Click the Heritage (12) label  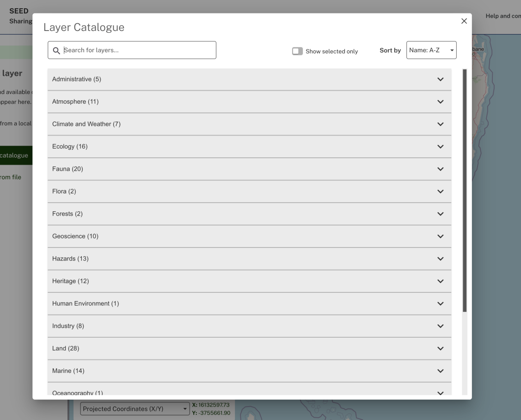pyautogui.click(x=70, y=281)
